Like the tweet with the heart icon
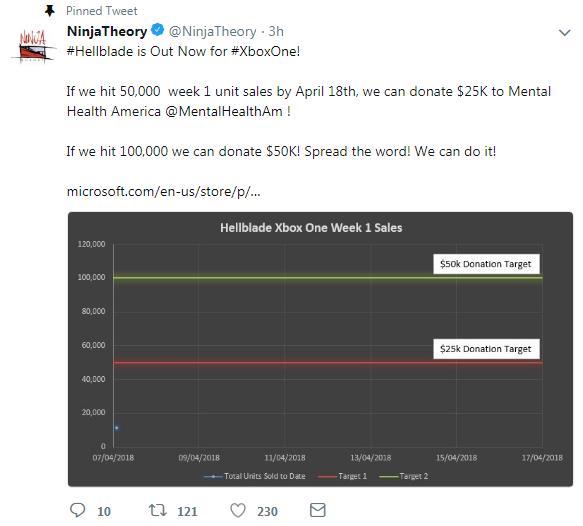The width and height of the screenshot is (583, 526). pyautogui.click(x=238, y=510)
